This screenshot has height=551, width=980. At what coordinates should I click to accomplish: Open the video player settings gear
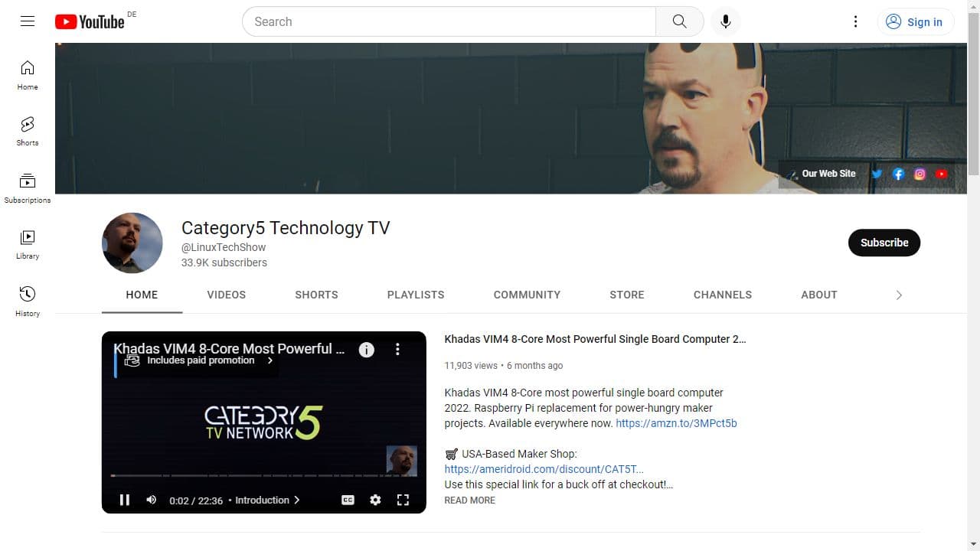click(375, 500)
